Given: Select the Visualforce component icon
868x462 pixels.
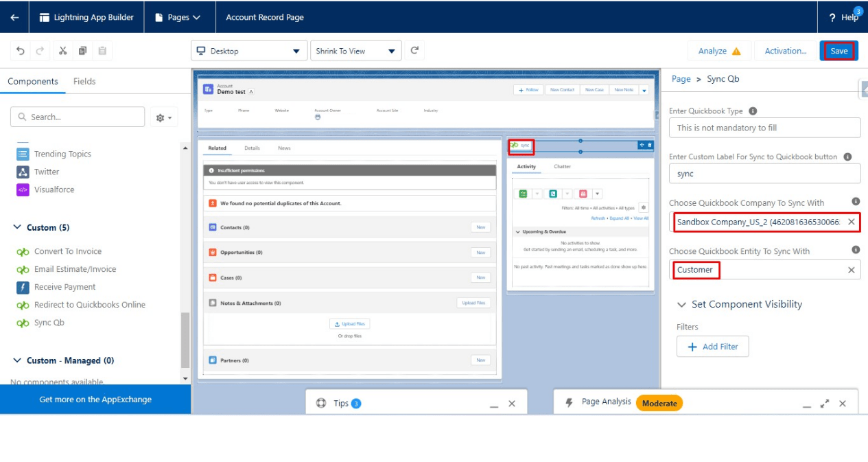Looking at the screenshot, I should (23, 189).
